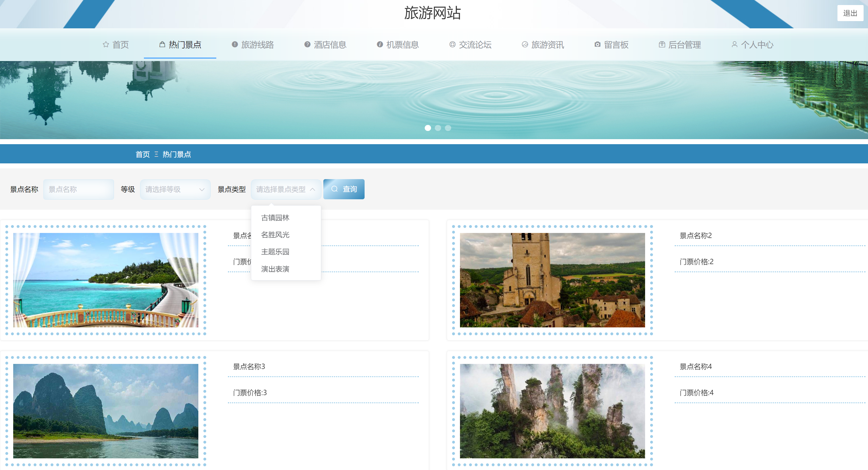868x470 pixels.
Task: Switch to third carousel slide dot
Action: pyautogui.click(x=448, y=128)
